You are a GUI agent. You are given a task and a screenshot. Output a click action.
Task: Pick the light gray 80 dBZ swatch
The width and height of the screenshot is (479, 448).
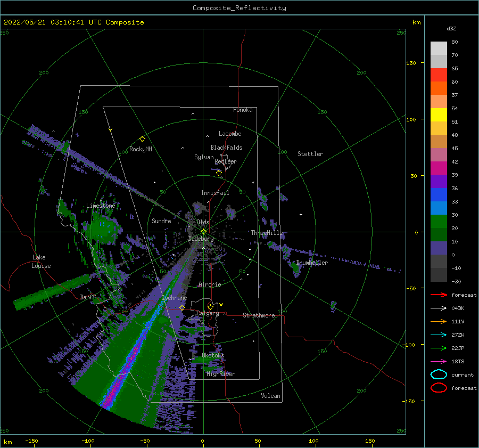tap(439, 48)
